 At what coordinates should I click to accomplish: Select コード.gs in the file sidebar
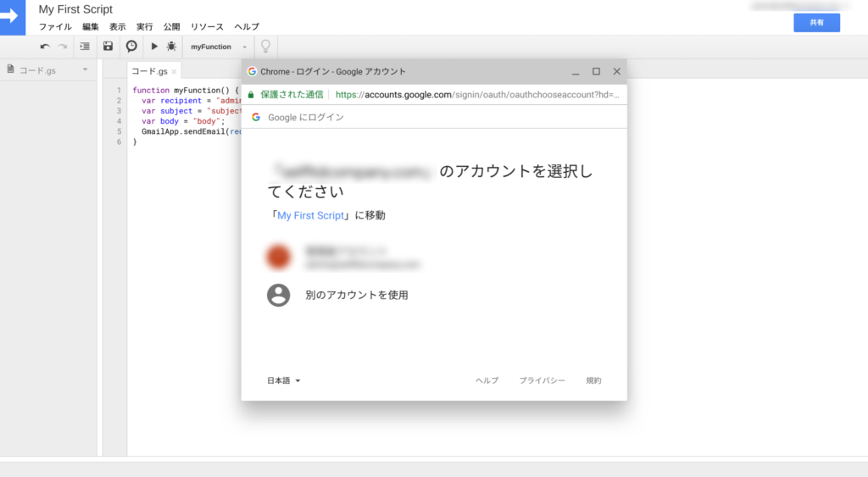coord(37,70)
